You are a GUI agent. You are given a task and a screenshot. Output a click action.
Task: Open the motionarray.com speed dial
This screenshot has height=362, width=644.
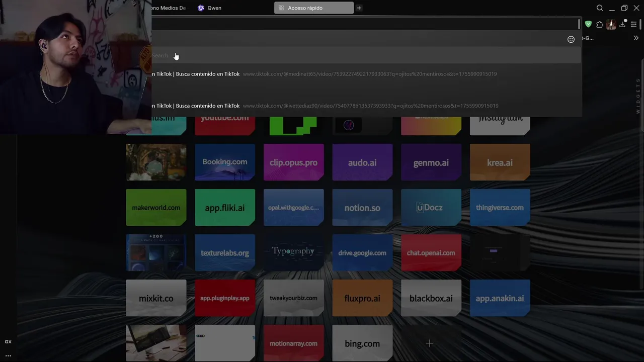[x=293, y=343]
